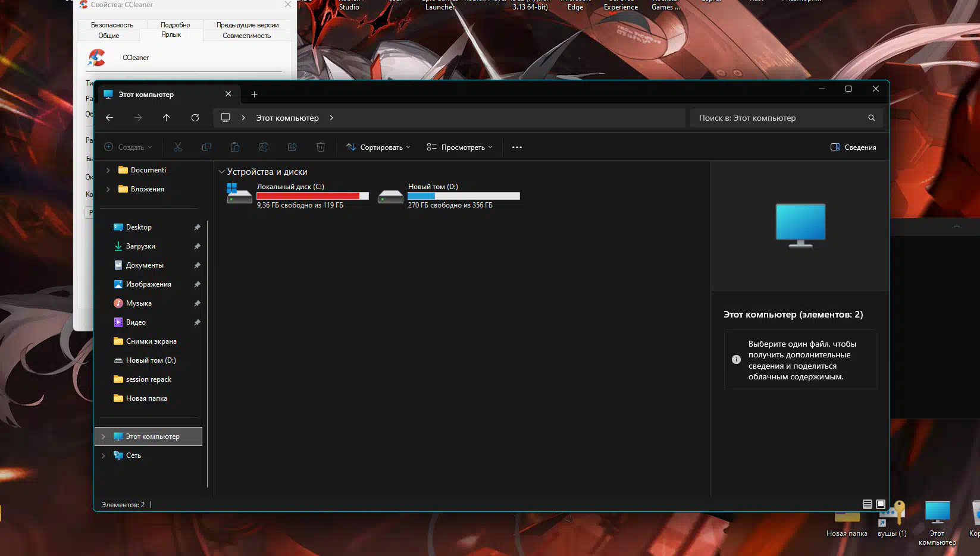Add a new Explorer tab
The image size is (980, 556).
point(254,94)
